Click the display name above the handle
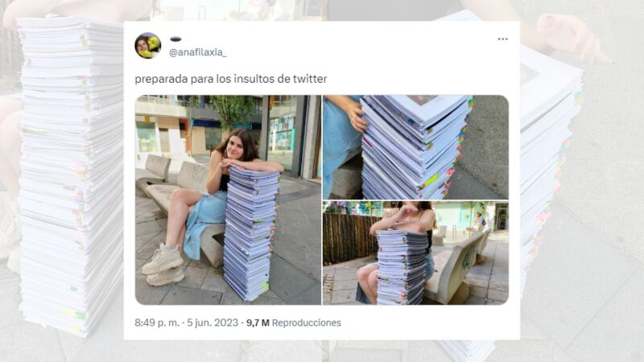 (x=175, y=39)
